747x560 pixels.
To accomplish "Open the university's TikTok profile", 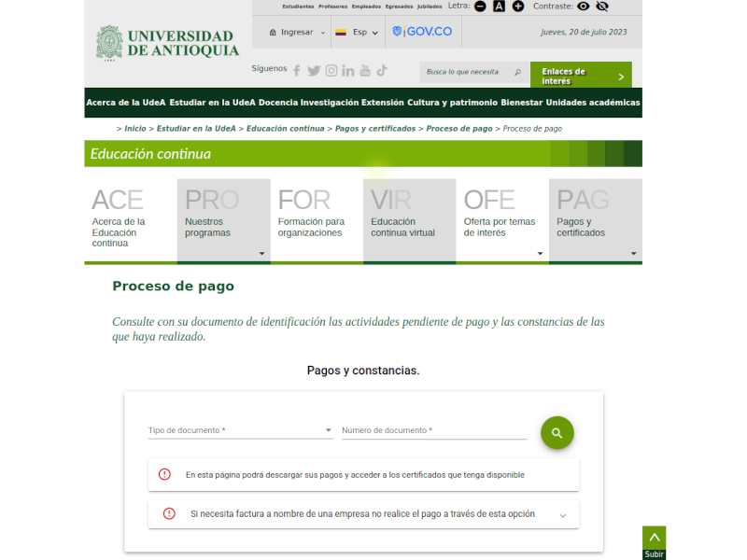I will [x=382, y=71].
